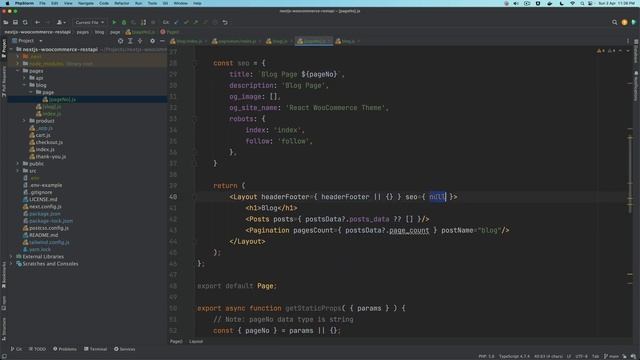Open the Refactor menu
The height and width of the screenshot is (360, 640).
[x=122, y=3]
